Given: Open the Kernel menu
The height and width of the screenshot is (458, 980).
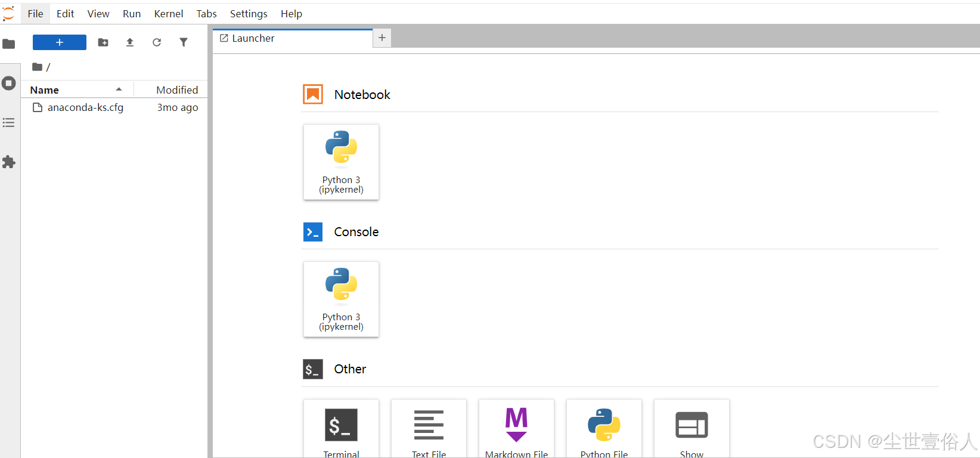Looking at the screenshot, I should click(x=169, y=14).
